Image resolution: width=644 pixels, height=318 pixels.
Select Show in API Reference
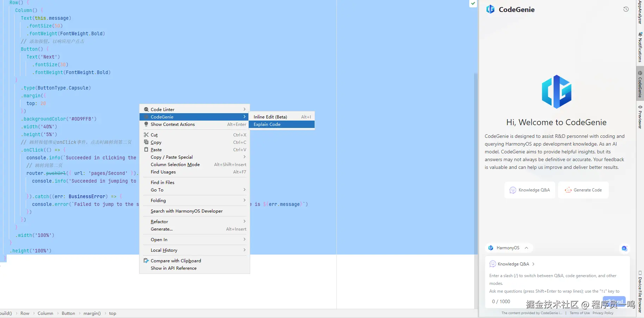click(194, 268)
